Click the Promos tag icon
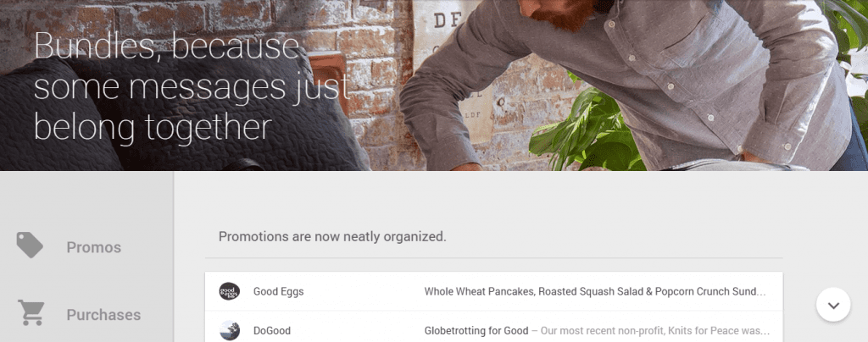Image resolution: width=868 pixels, height=342 pixels. point(30,245)
